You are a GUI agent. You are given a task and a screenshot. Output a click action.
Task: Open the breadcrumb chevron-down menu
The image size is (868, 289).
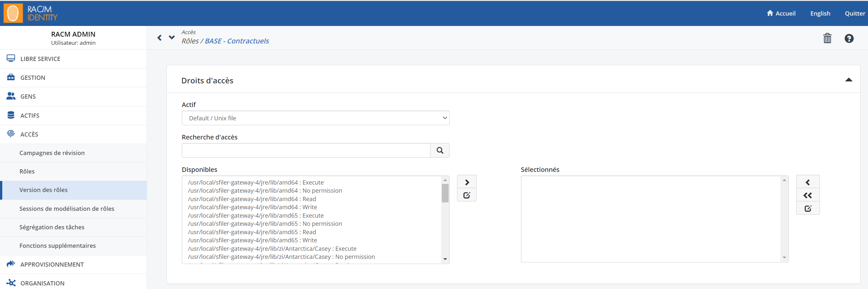[x=172, y=37]
